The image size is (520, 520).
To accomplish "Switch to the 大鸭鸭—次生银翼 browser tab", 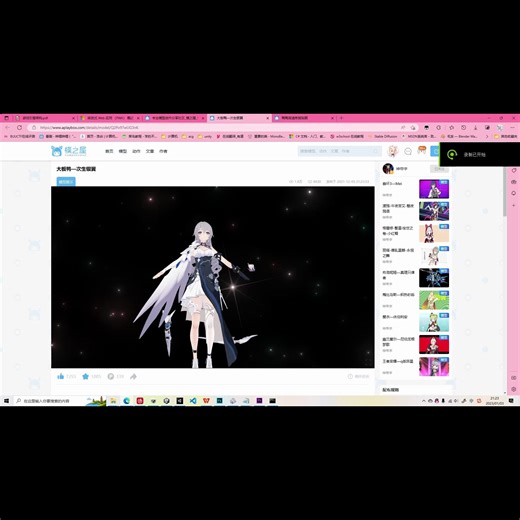I will click(x=238, y=118).
